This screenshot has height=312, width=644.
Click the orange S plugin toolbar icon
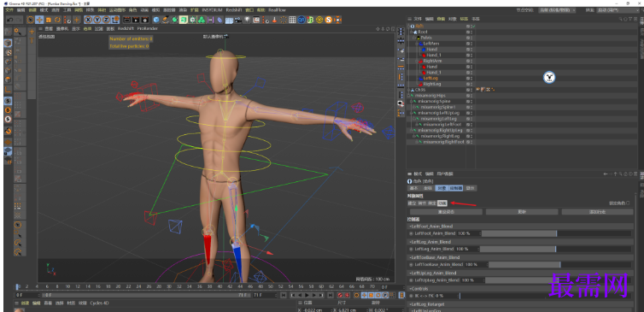click(328, 20)
